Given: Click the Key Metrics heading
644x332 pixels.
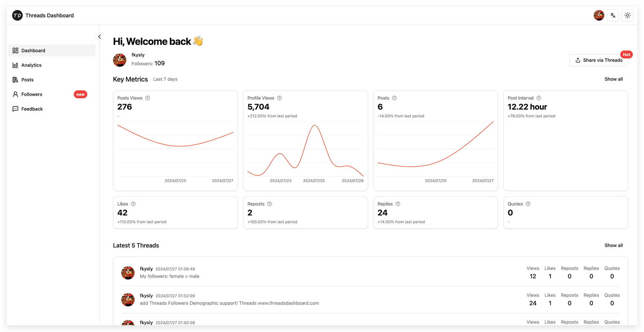Looking at the screenshot, I should pos(130,79).
